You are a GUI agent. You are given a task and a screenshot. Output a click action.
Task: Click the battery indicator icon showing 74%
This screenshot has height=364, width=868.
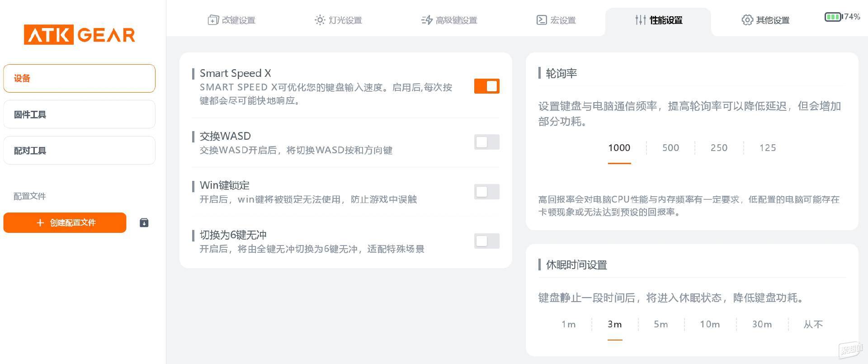[x=834, y=17]
